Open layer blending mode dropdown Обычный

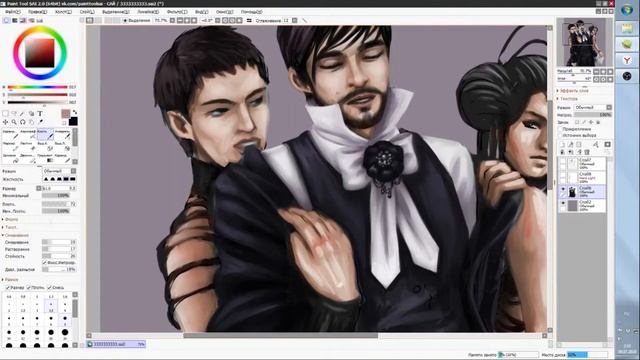[593, 107]
